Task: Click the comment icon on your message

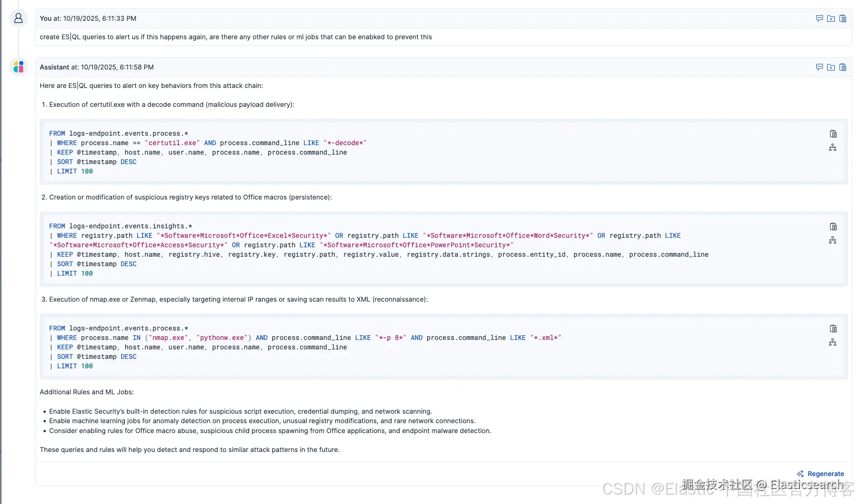Action: click(x=819, y=18)
